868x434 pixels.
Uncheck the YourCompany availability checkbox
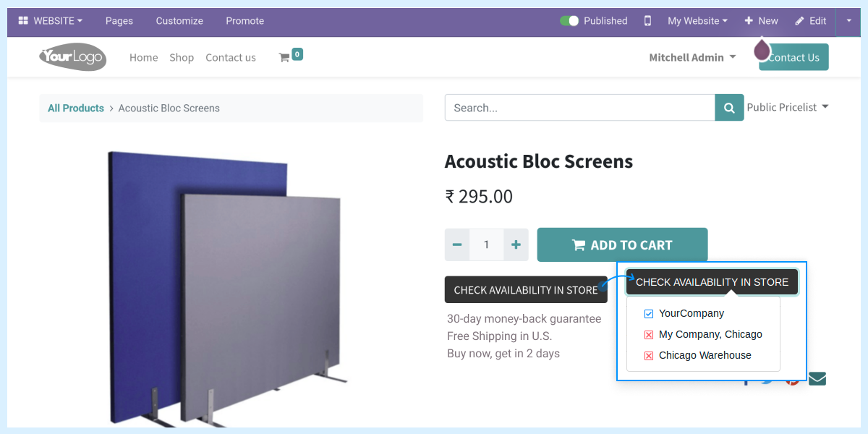point(648,313)
